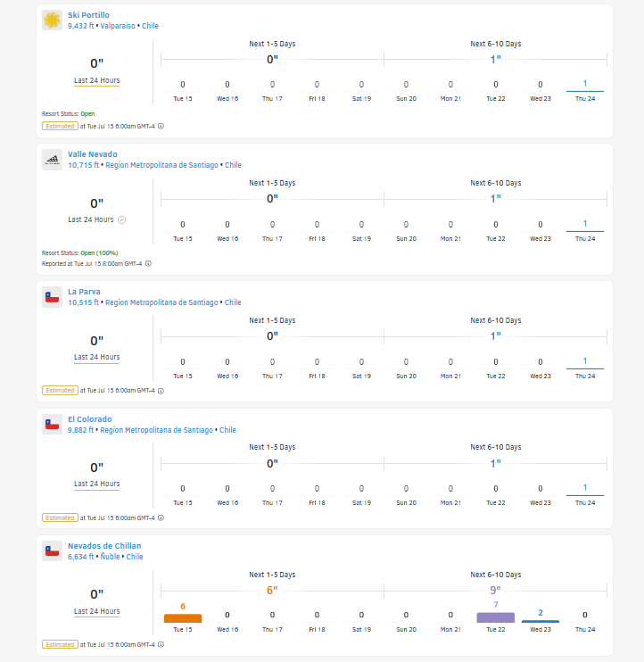The height and width of the screenshot is (662, 644).
Task: Click Open (100%) status on Valle Nevado
Action: pos(99,252)
